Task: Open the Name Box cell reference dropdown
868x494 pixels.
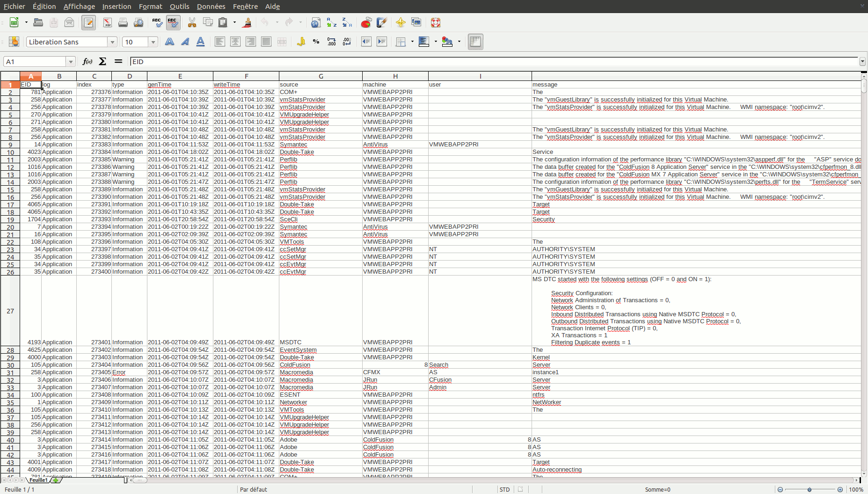Action: click(71, 62)
